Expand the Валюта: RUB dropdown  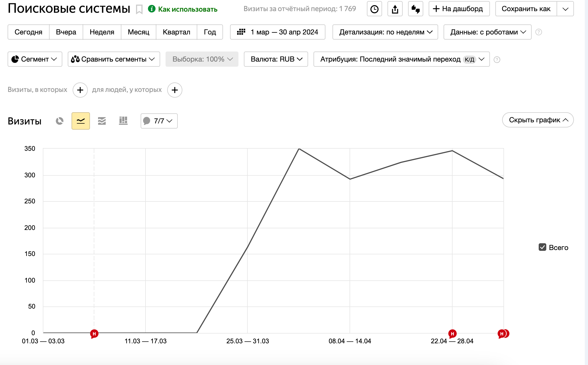pyautogui.click(x=276, y=59)
